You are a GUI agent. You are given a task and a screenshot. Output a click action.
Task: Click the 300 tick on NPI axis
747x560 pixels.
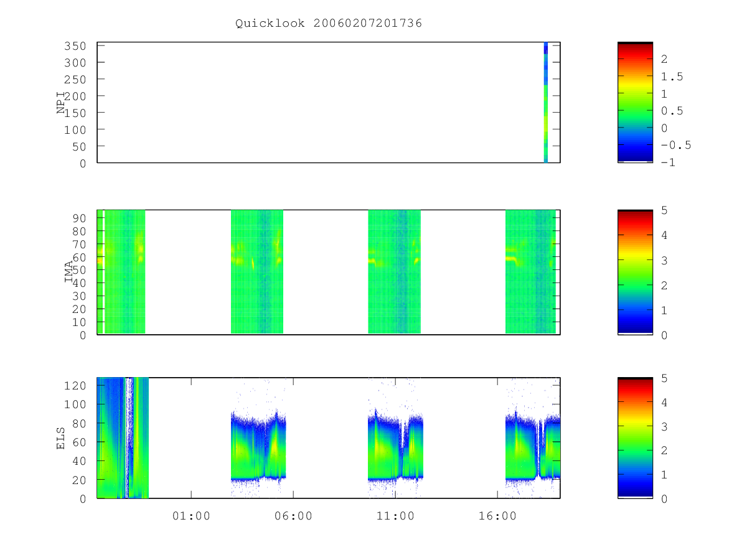tap(75, 63)
